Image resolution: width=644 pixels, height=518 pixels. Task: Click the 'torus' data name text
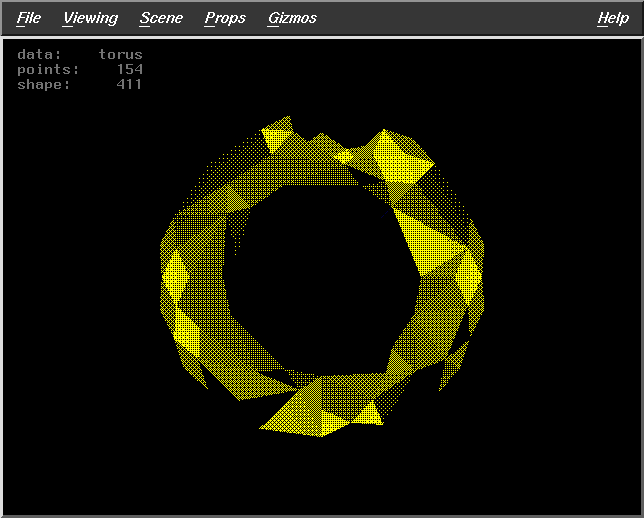point(120,54)
